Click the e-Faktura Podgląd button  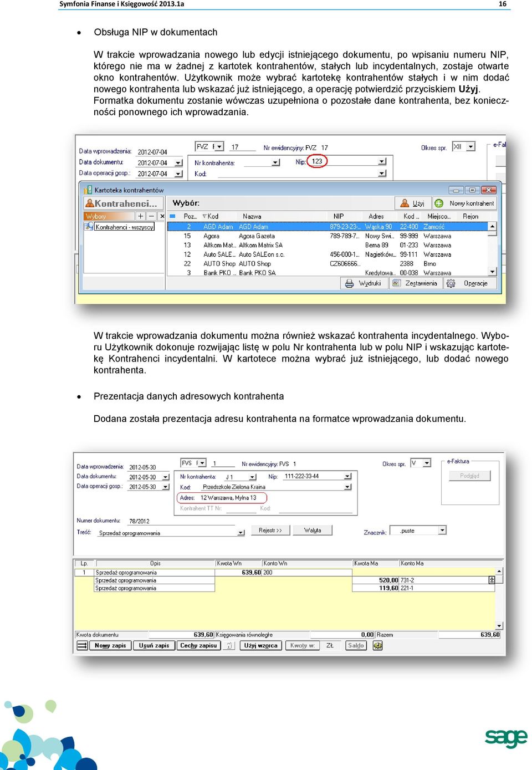click(469, 476)
